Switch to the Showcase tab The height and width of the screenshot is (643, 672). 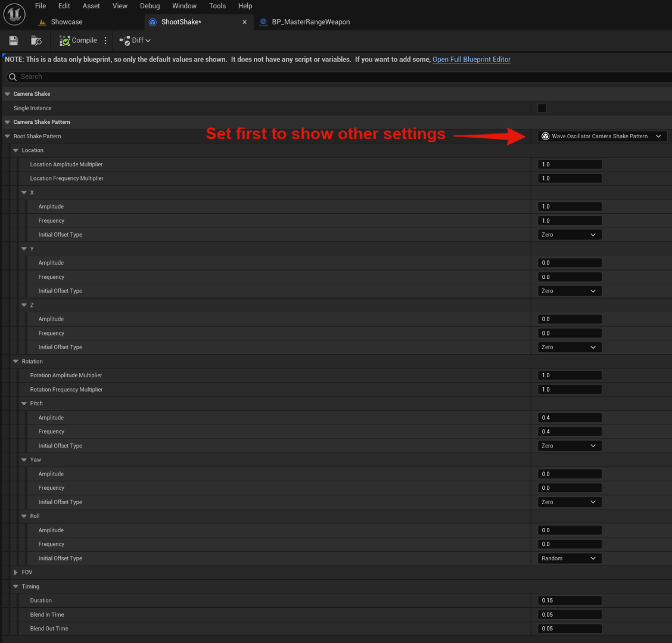coord(66,22)
